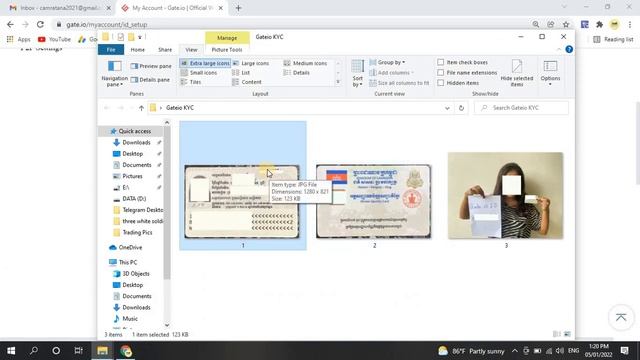Open Explorer help icon
The image size is (640, 360).
click(569, 49)
